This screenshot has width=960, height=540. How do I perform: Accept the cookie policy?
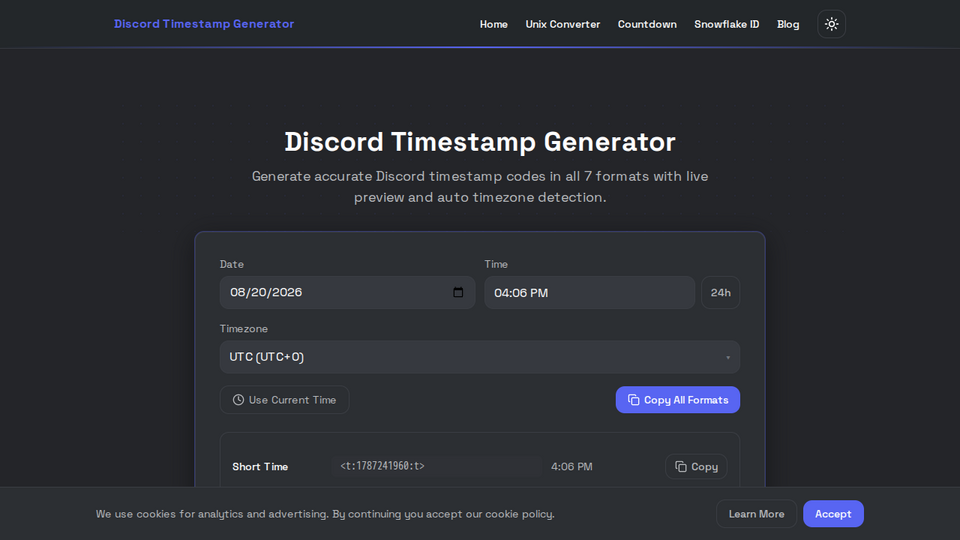tap(833, 514)
